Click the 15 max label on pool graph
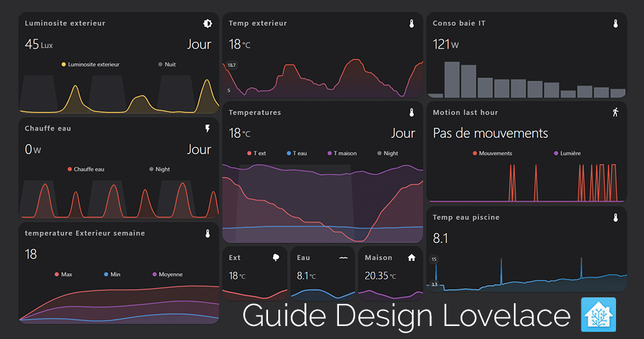 coord(434,259)
